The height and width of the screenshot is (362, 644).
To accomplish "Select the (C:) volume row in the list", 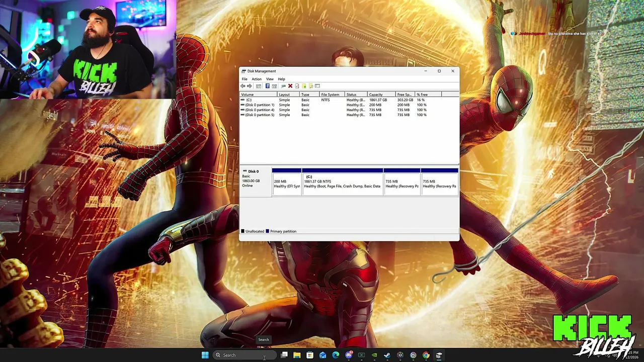I will (349, 100).
